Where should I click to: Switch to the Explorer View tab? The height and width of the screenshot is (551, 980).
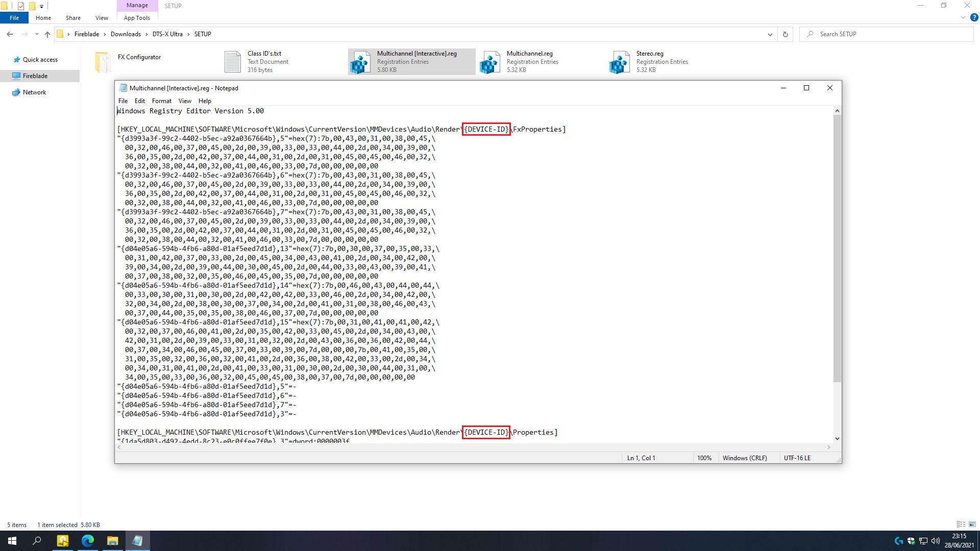click(x=102, y=18)
